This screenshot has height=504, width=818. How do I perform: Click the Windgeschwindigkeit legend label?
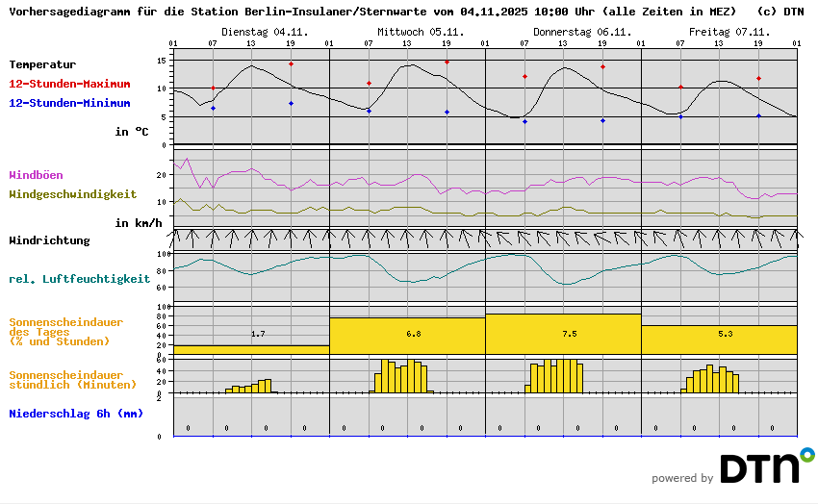click(x=72, y=194)
